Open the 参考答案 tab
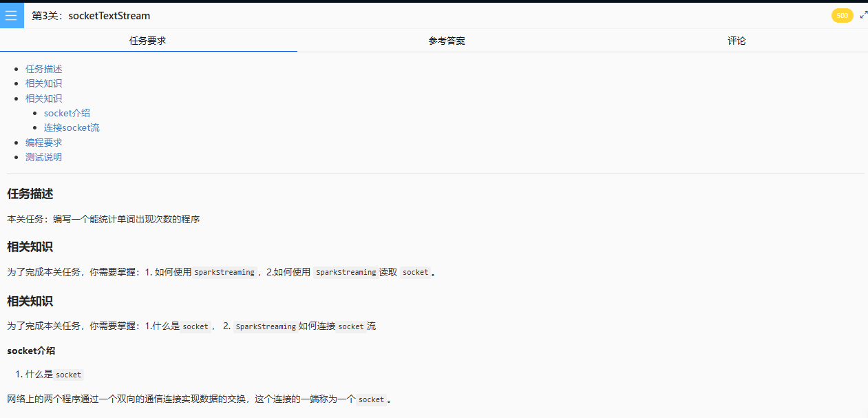 click(447, 41)
